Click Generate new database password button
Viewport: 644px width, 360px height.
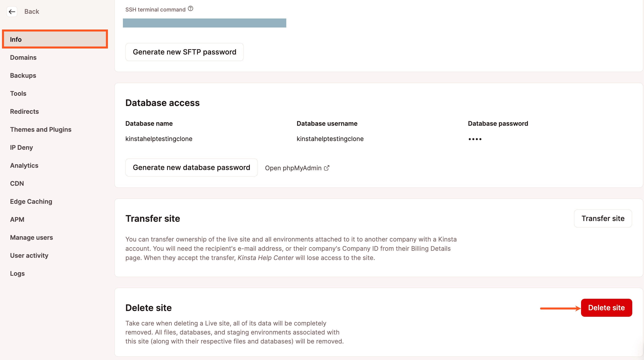[x=192, y=167]
